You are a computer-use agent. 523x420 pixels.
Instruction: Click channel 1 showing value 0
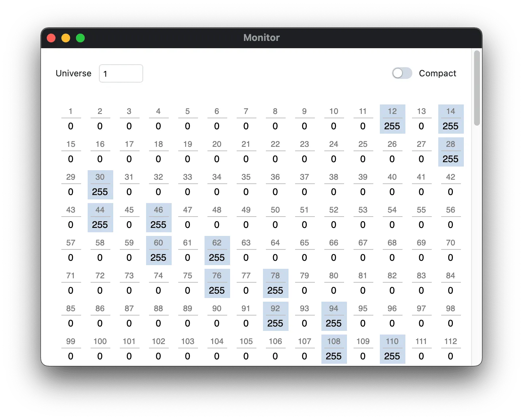click(x=71, y=119)
